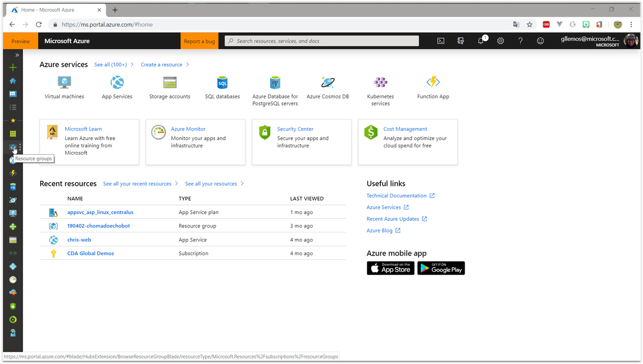Click the feedback smiley icon
The width and height of the screenshot is (643, 364).
click(541, 41)
